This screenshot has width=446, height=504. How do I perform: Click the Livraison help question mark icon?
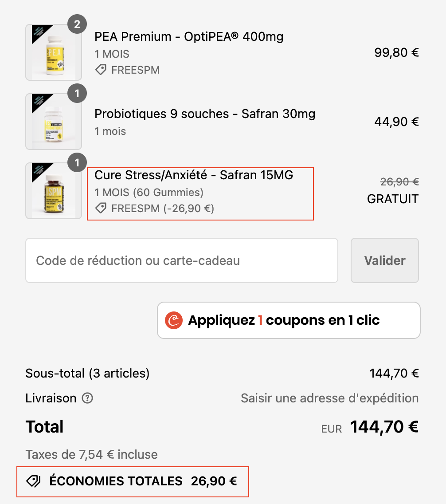[x=87, y=398]
